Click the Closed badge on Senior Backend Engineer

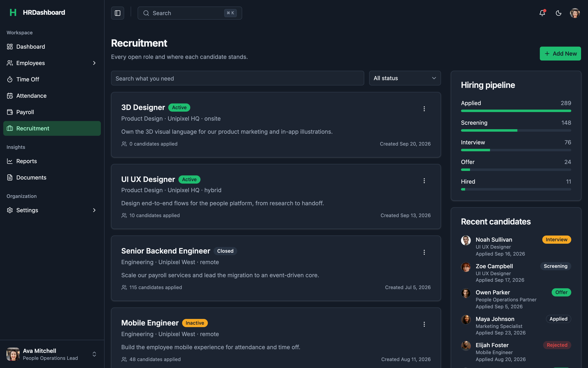(225, 251)
